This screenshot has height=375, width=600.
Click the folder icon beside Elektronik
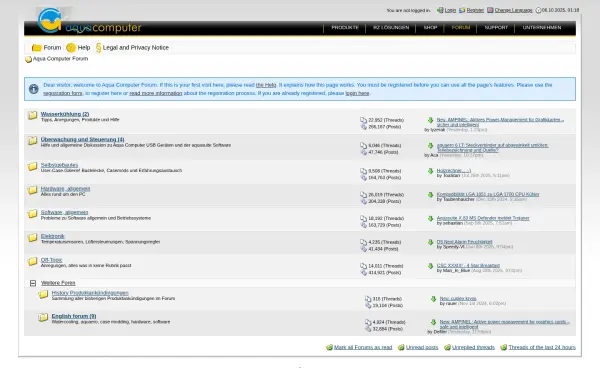pyautogui.click(x=33, y=238)
